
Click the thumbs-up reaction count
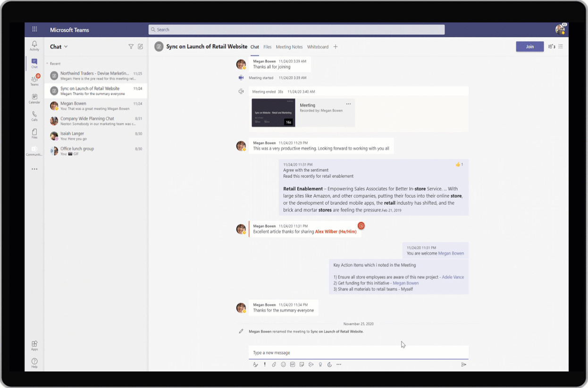point(459,164)
